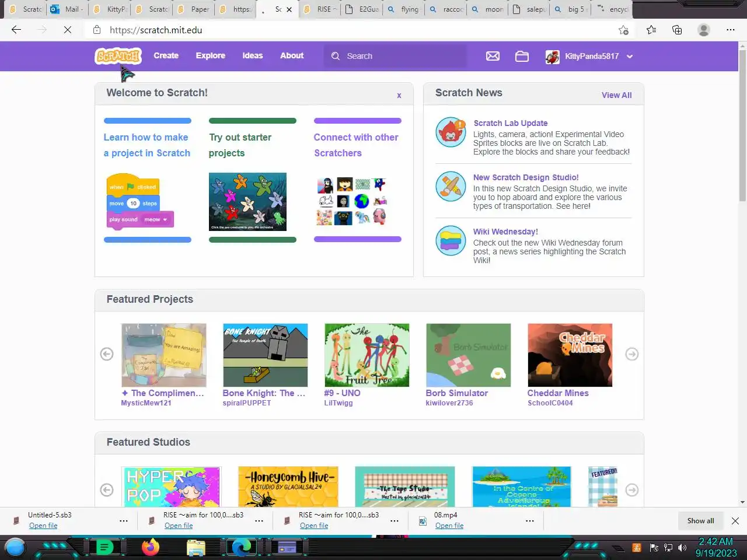The height and width of the screenshot is (560, 747).
Task: Open Cheddar Mines project thumbnail
Action: (570, 355)
